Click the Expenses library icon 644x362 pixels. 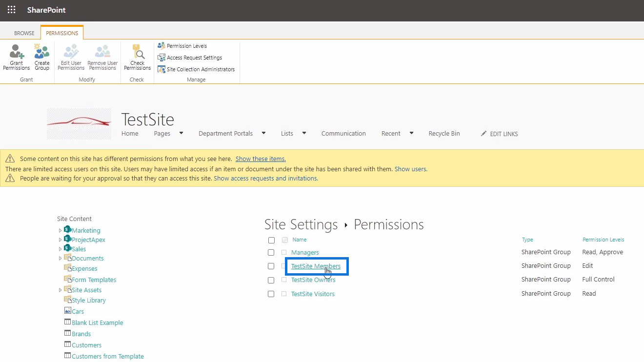[x=68, y=268]
